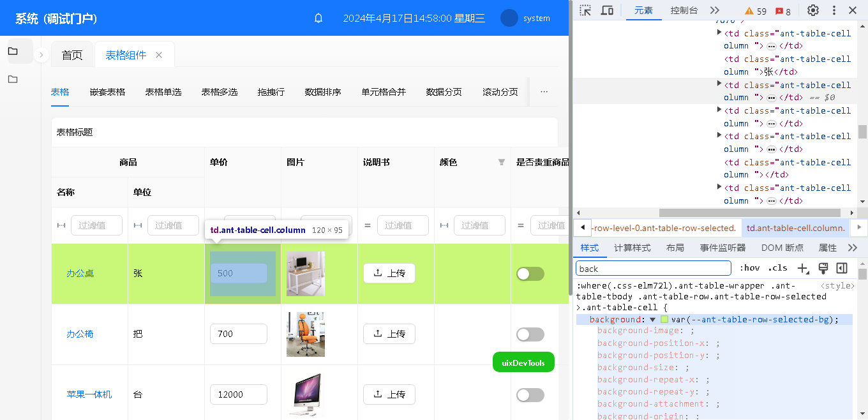Click the 上传 button in 办公桌 row

point(389,273)
